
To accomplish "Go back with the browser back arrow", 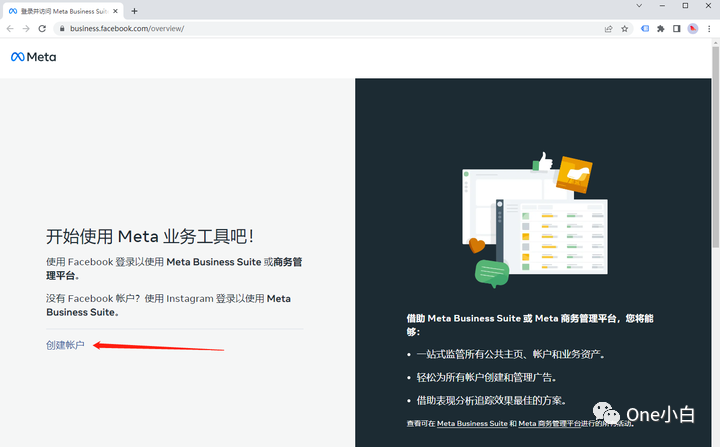I will pyautogui.click(x=10, y=28).
